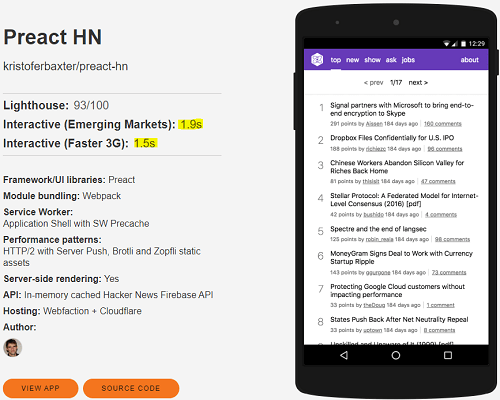Click the Webfaction + Cloudflare hosting value

[x=92, y=311]
